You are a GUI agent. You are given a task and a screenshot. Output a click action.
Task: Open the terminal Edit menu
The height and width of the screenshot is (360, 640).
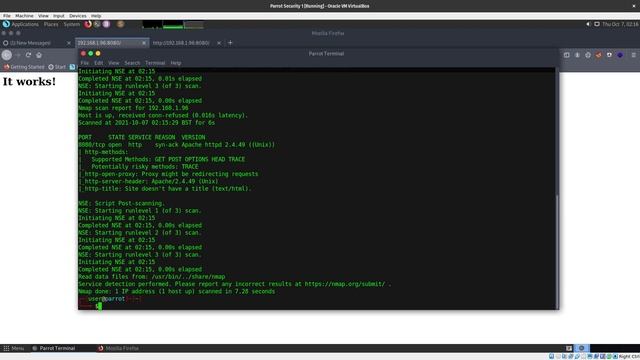[x=99, y=63]
